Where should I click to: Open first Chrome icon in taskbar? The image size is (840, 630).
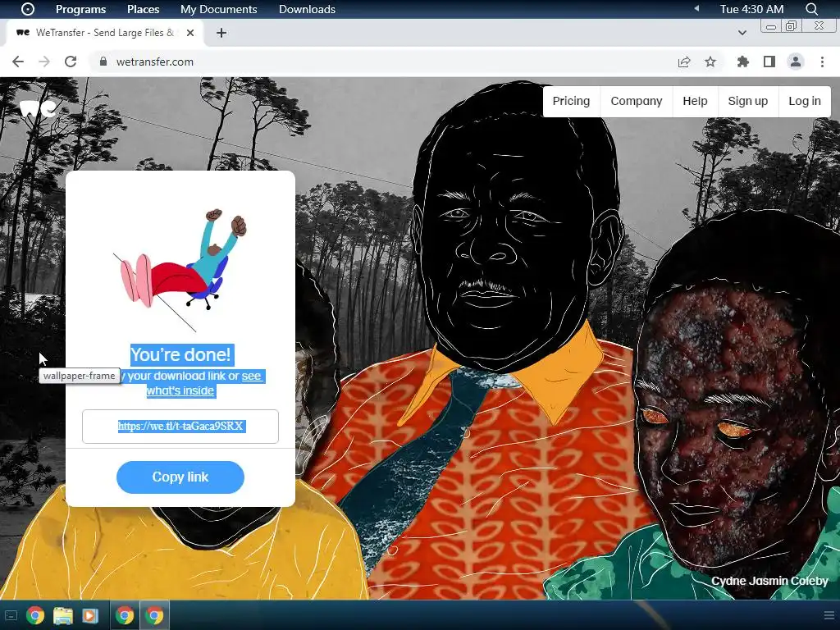(35, 615)
